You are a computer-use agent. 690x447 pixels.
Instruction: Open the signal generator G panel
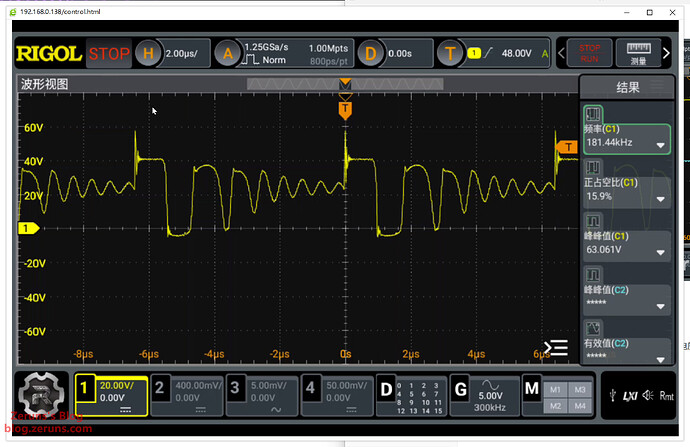tap(460, 389)
